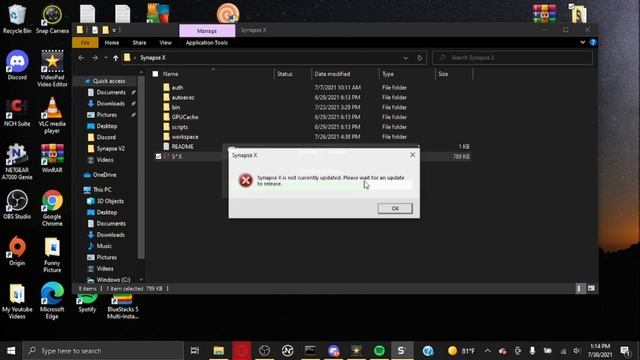The width and height of the screenshot is (640, 360).
Task: Open the notification center icon
Action: click(624, 351)
